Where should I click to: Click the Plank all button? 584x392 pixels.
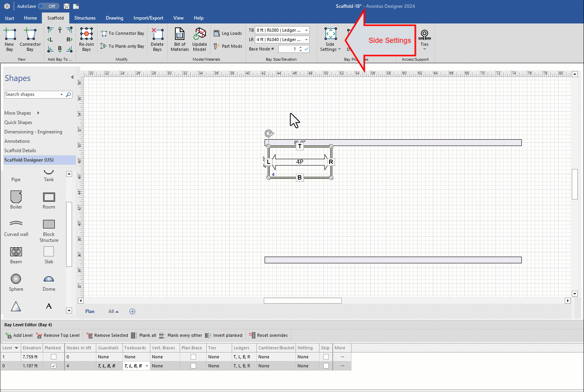[x=144, y=335]
